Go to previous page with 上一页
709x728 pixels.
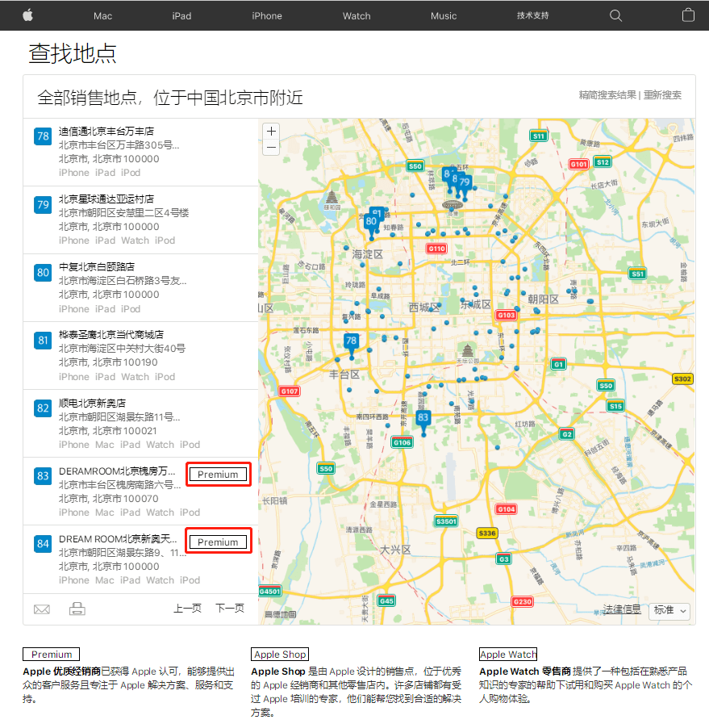(187, 609)
